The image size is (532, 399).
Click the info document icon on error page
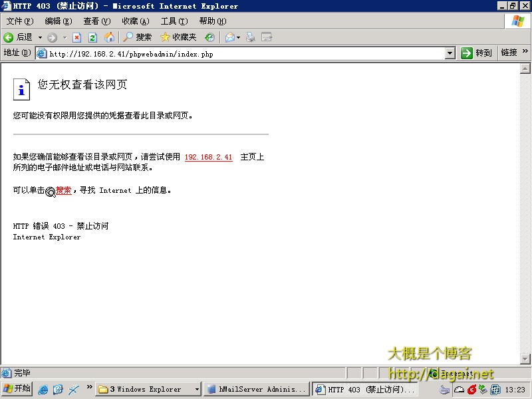[21, 89]
